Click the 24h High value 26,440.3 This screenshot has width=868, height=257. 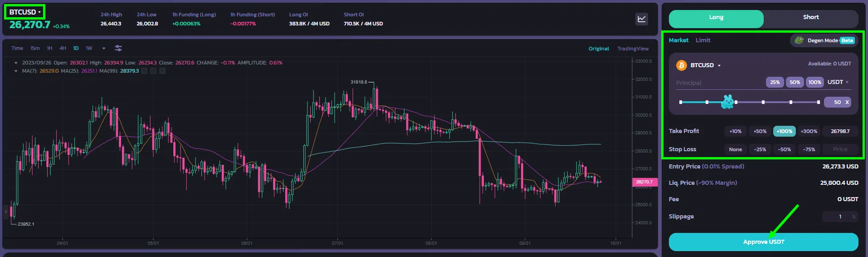tap(111, 24)
